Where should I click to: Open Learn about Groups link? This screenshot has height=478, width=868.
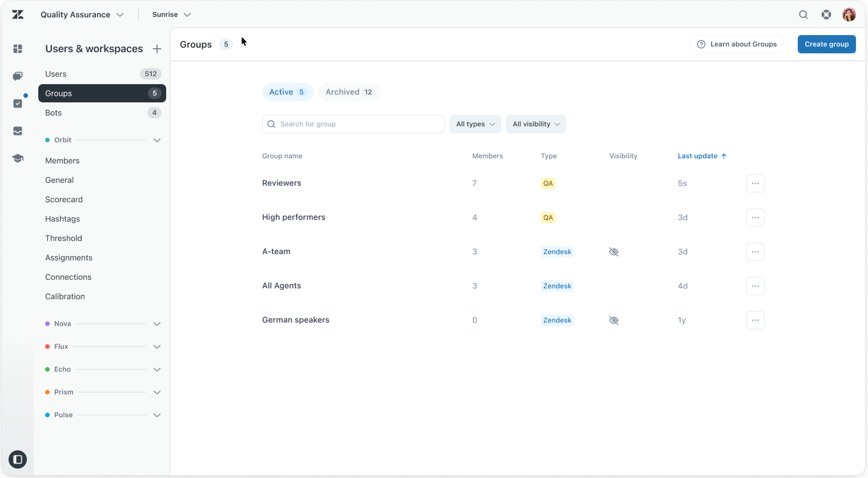[x=737, y=44]
